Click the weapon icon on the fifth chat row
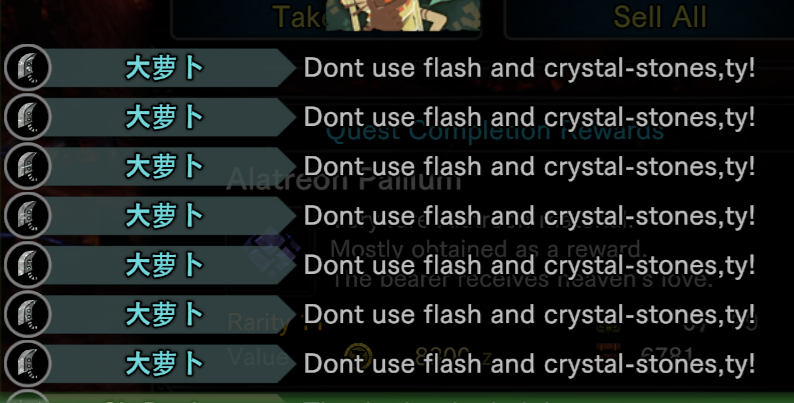 [28, 265]
